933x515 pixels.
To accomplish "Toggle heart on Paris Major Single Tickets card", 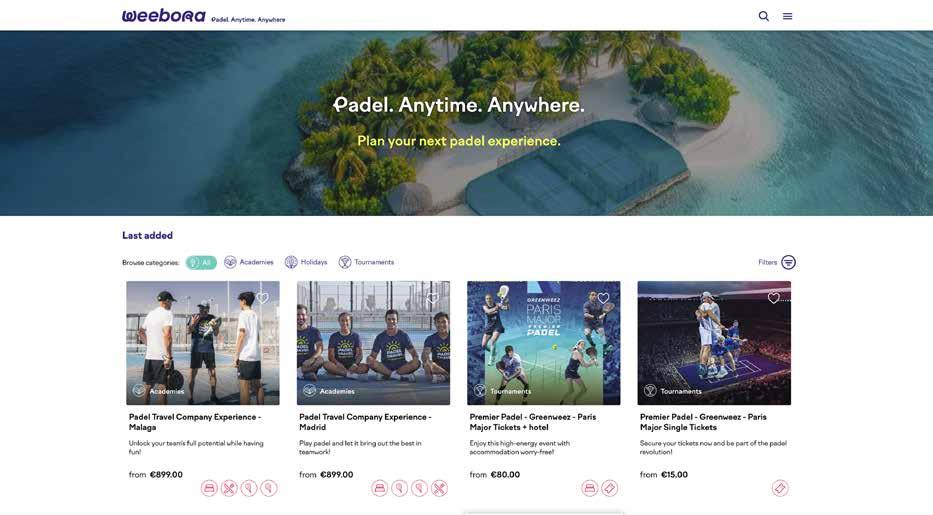I will click(773, 298).
